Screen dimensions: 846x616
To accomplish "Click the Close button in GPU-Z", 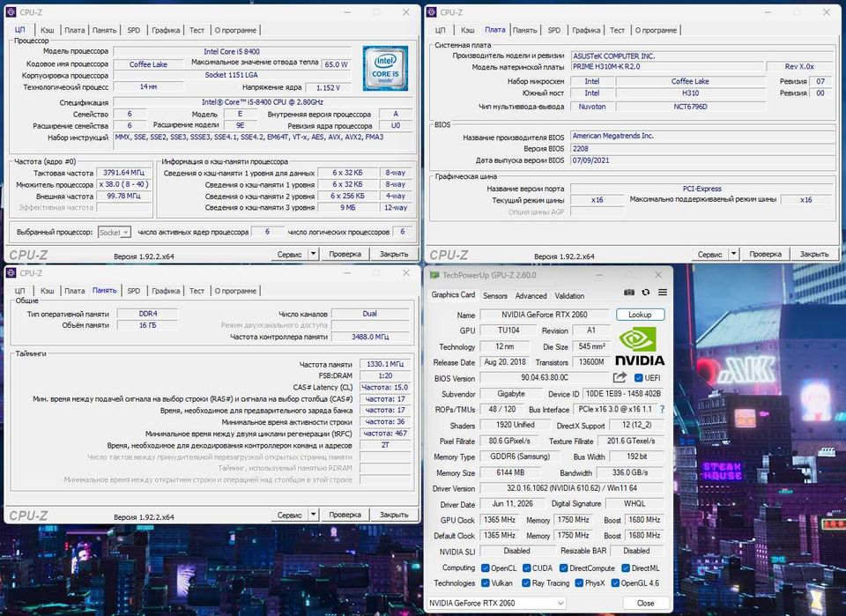I will point(645,603).
